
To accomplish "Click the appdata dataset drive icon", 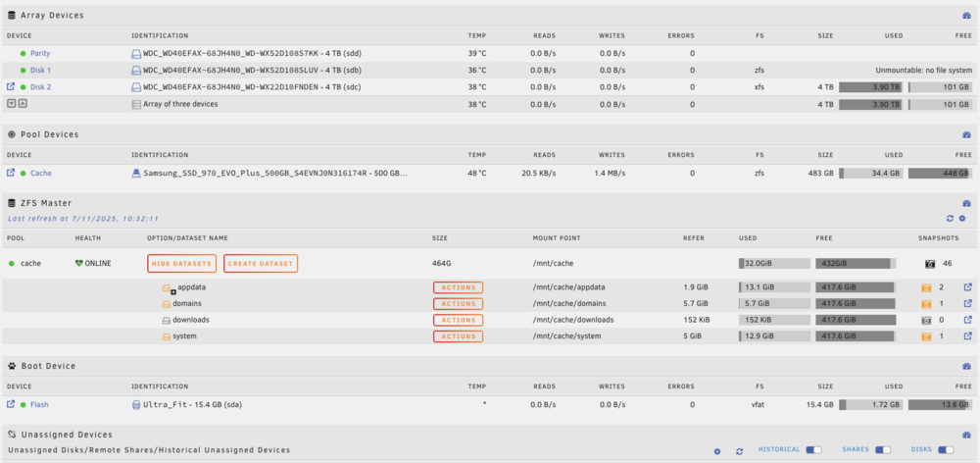I will pyautogui.click(x=166, y=288).
